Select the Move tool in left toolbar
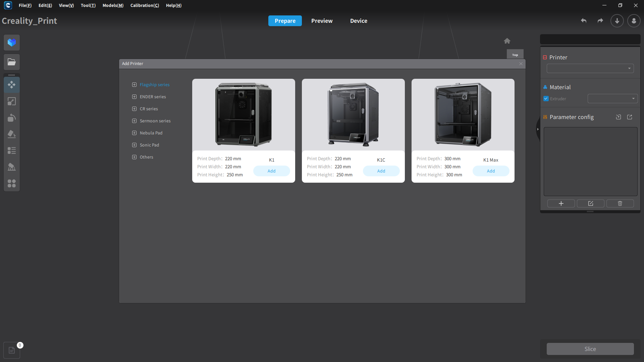This screenshot has height=362, width=644. pos(12,85)
